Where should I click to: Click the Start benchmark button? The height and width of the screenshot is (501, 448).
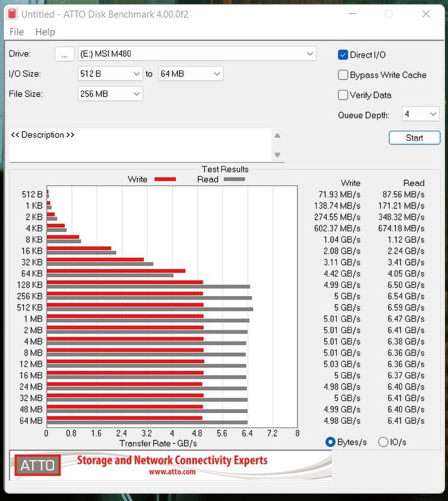point(415,138)
